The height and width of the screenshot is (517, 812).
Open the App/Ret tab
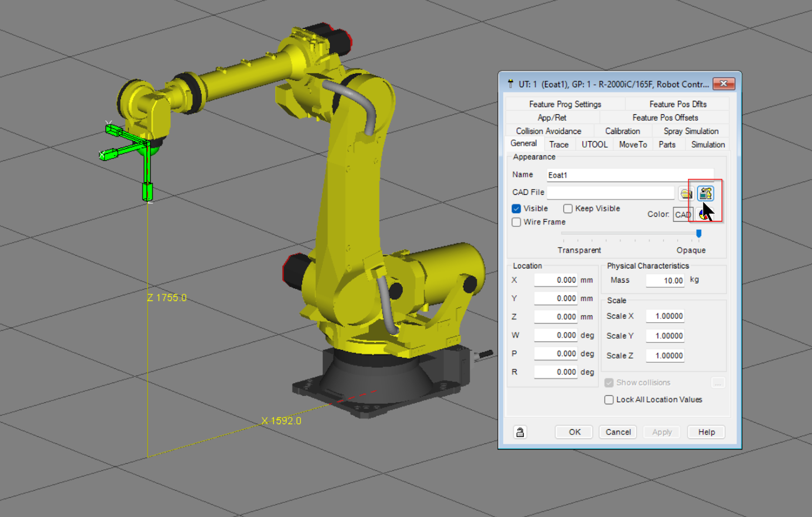(552, 118)
